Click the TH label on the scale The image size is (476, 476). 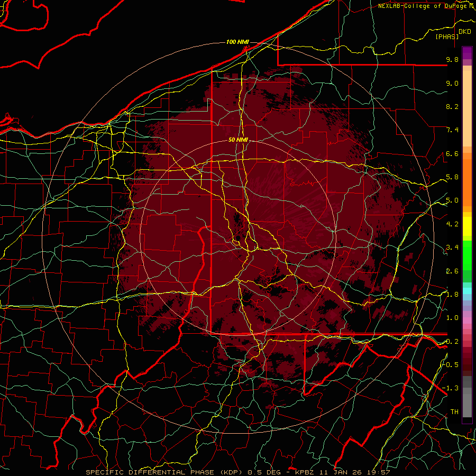pos(454,411)
